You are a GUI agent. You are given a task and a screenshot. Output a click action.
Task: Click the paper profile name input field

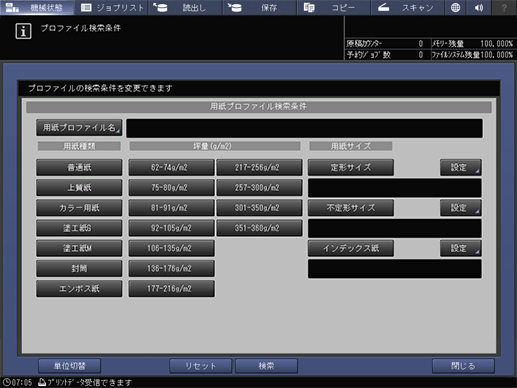tap(304, 128)
